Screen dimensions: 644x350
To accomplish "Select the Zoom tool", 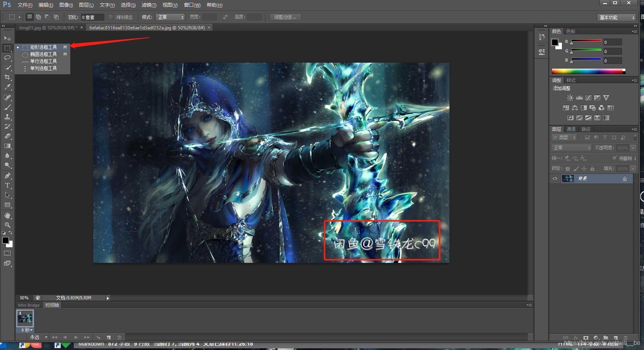I will [7, 225].
